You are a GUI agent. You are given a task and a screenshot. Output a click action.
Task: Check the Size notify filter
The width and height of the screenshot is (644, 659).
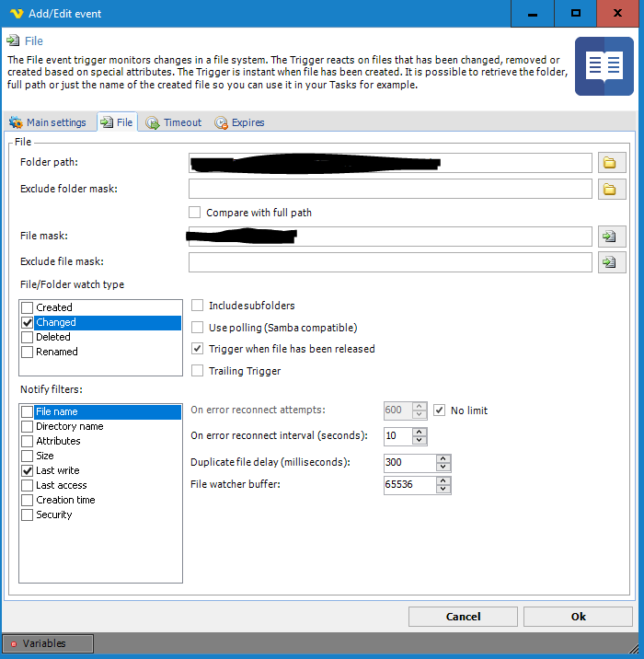pos(28,456)
